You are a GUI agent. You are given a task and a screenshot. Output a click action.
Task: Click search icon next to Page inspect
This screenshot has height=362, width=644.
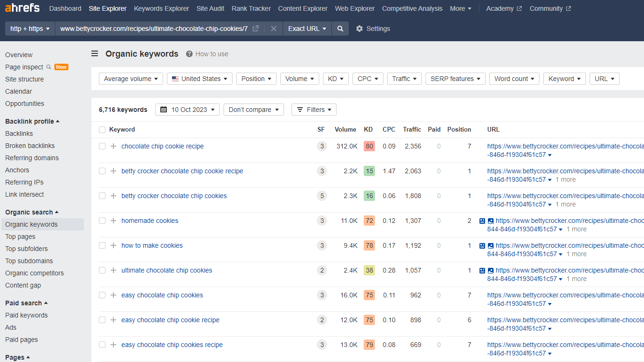(49, 67)
